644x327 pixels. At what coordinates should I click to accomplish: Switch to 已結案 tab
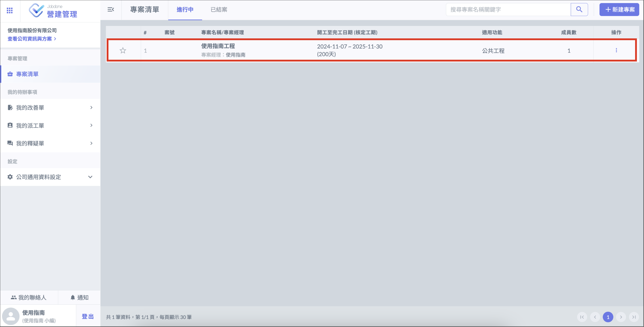coord(219,9)
